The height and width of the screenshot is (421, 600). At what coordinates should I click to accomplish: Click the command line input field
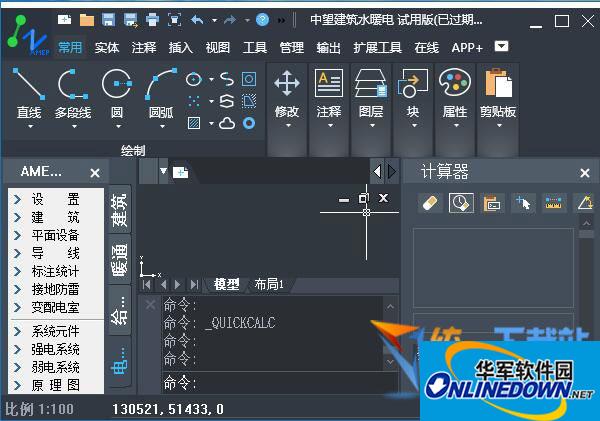(x=279, y=383)
